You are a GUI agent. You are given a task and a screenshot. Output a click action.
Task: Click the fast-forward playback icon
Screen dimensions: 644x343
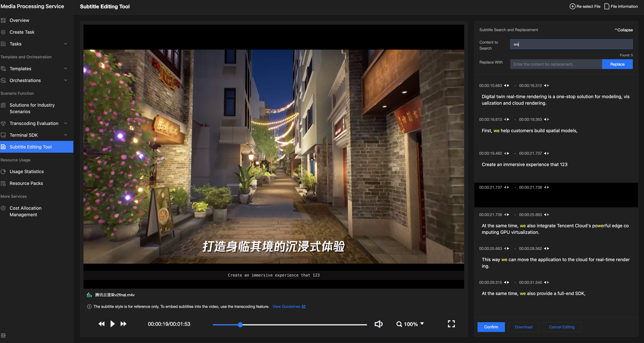pyautogui.click(x=123, y=324)
